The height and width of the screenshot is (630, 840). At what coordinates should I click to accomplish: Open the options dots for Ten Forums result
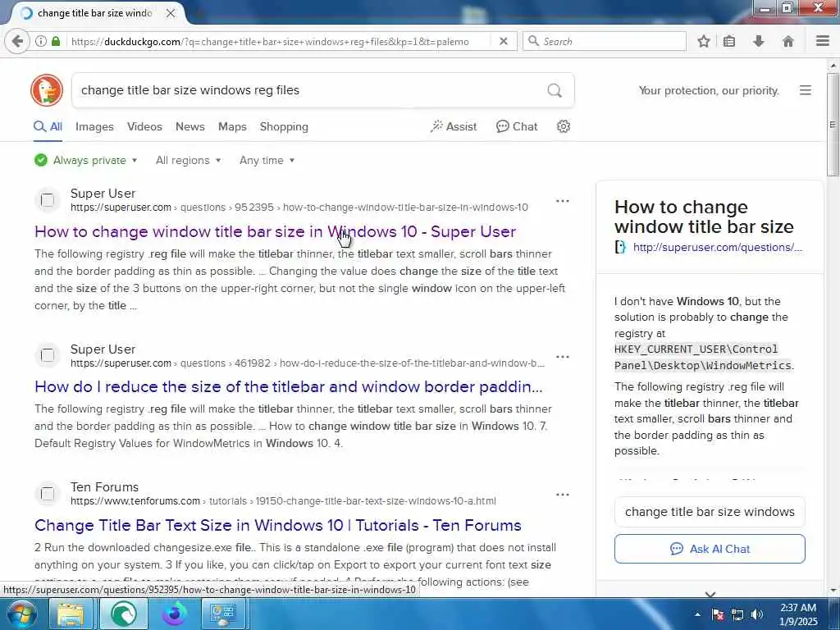[x=563, y=495]
